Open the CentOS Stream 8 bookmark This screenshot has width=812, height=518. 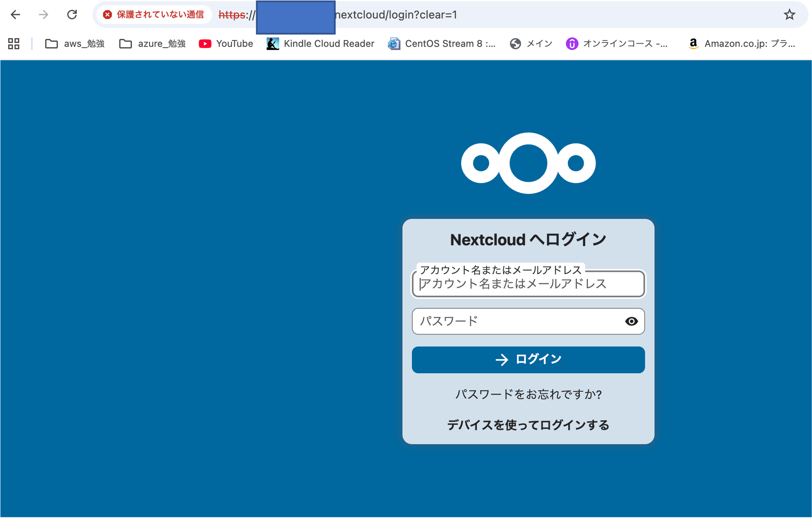pyautogui.click(x=442, y=44)
